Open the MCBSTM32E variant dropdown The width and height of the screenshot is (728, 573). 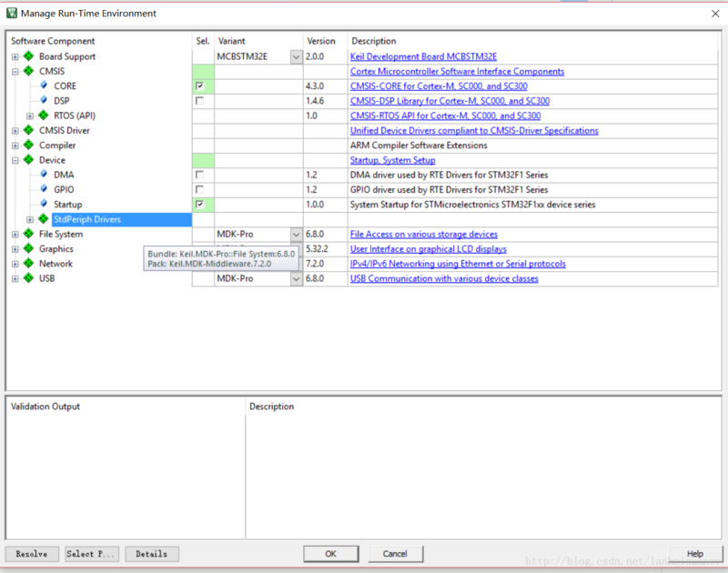[297, 57]
